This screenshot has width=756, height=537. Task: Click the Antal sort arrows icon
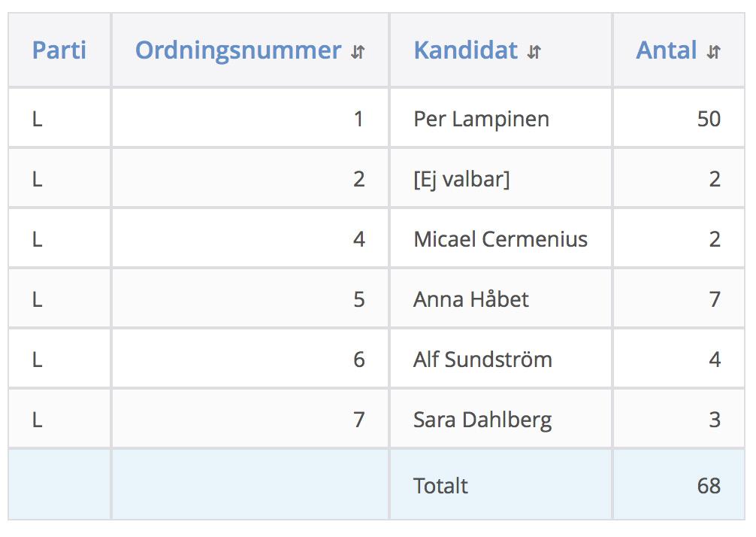pos(714,51)
